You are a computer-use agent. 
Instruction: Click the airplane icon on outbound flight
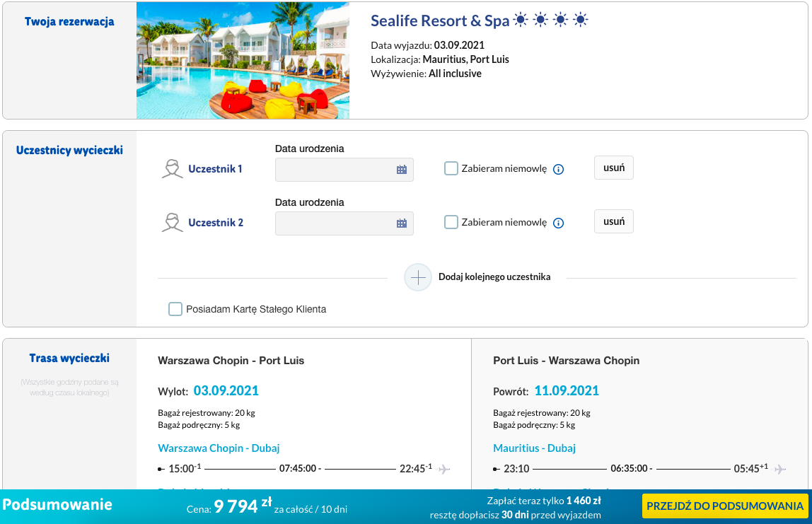click(444, 469)
